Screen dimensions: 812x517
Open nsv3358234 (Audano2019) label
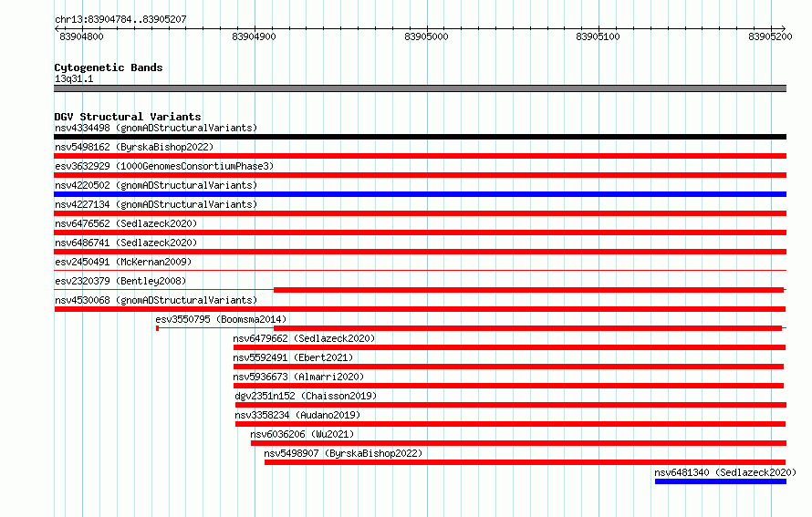(297, 415)
